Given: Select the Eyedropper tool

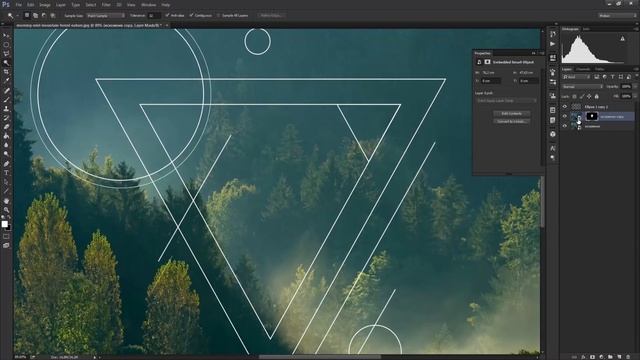Looking at the screenshot, I should [x=6, y=81].
